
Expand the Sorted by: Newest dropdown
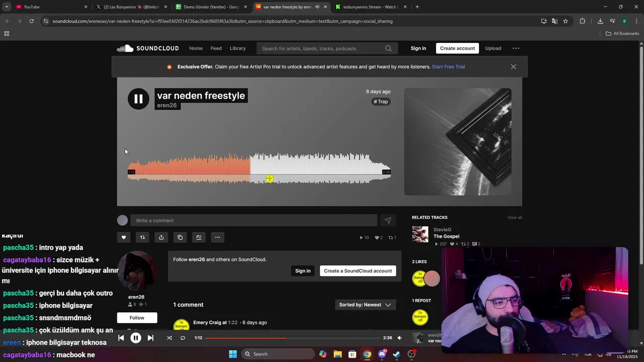[x=365, y=305]
